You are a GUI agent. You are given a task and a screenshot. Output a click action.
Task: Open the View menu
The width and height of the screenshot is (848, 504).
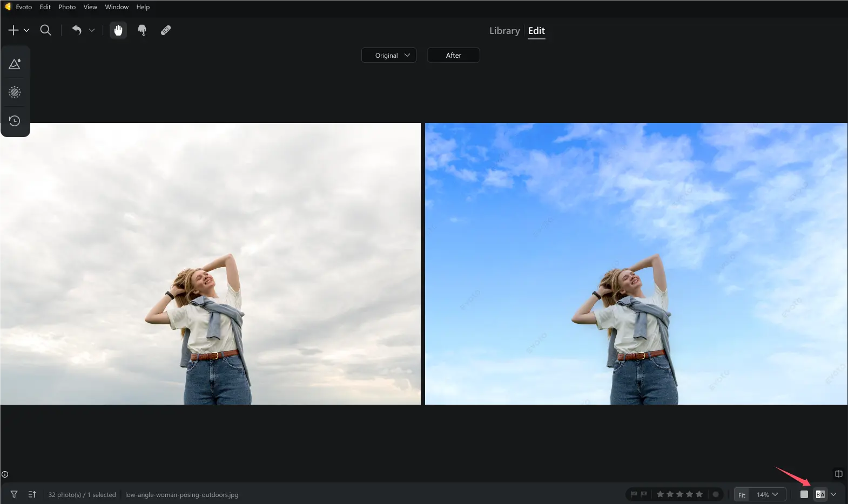(90, 7)
